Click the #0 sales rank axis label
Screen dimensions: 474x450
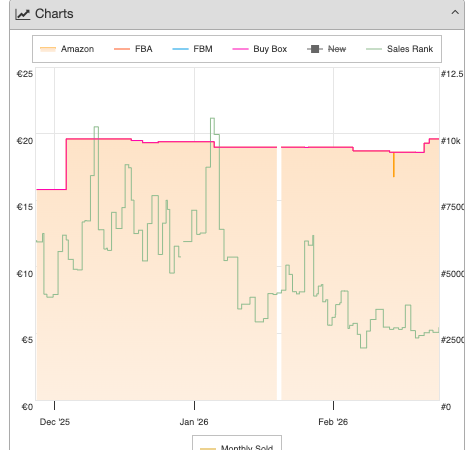(x=446, y=407)
